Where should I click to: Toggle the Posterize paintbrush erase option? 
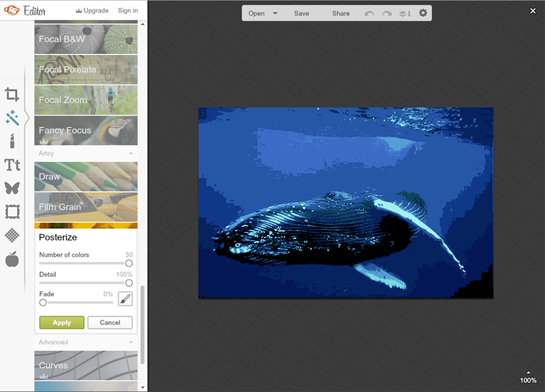[x=125, y=298]
